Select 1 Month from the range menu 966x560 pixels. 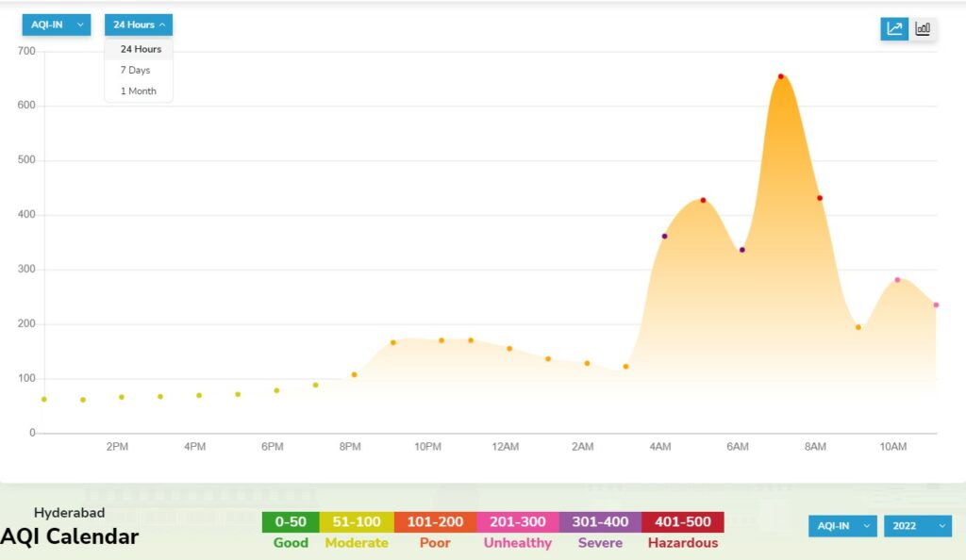[x=139, y=91]
